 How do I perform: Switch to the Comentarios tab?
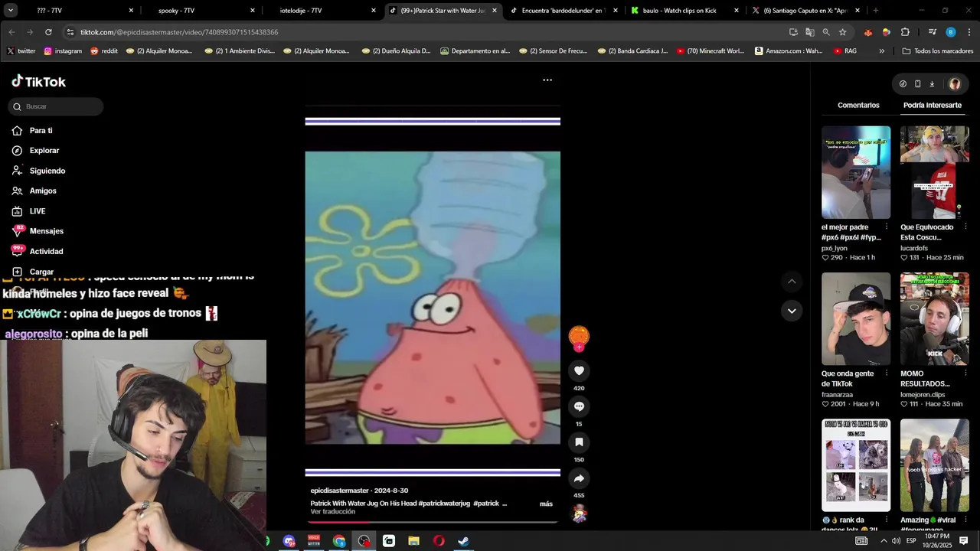[x=858, y=105]
